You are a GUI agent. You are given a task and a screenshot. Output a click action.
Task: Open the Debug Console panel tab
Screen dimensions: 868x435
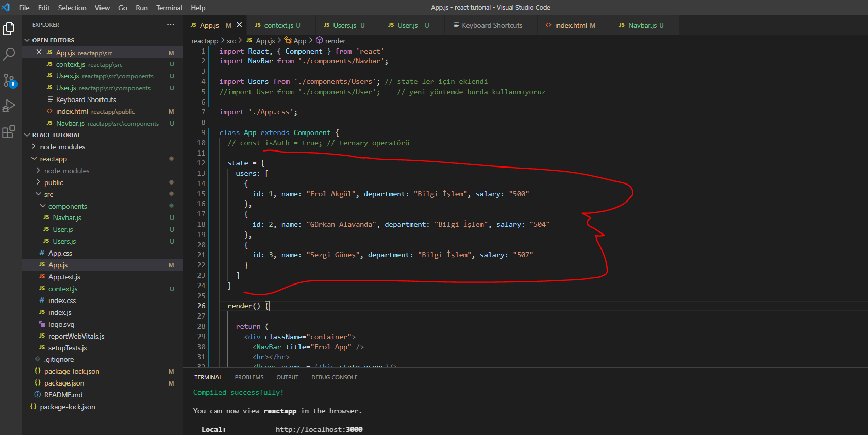point(334,377)
